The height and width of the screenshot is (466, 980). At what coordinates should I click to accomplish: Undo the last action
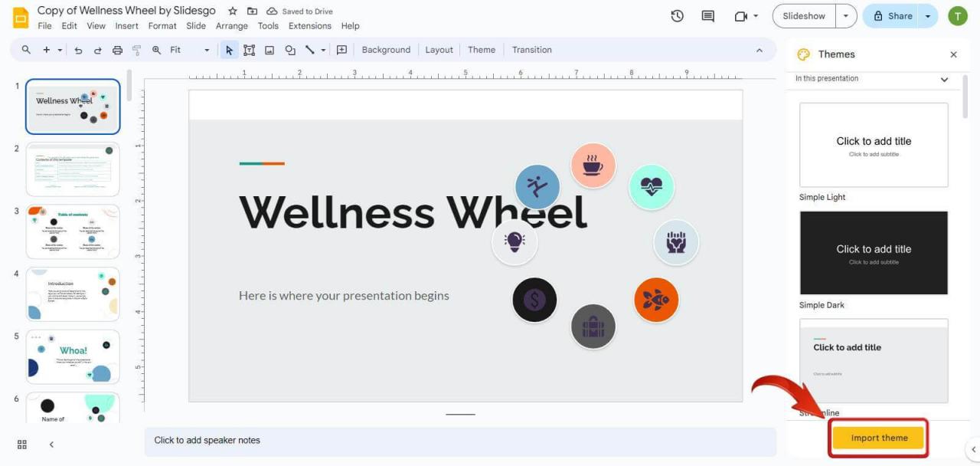click(77, 50)
